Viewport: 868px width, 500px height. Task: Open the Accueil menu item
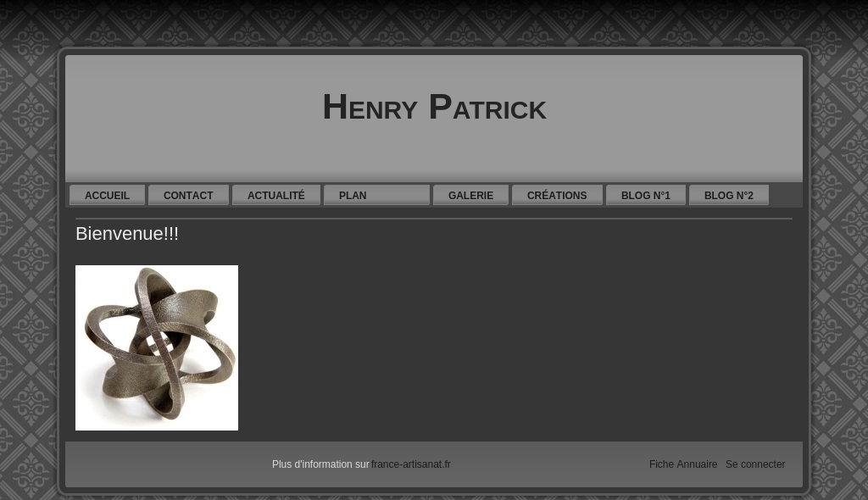tap(107, 195)
